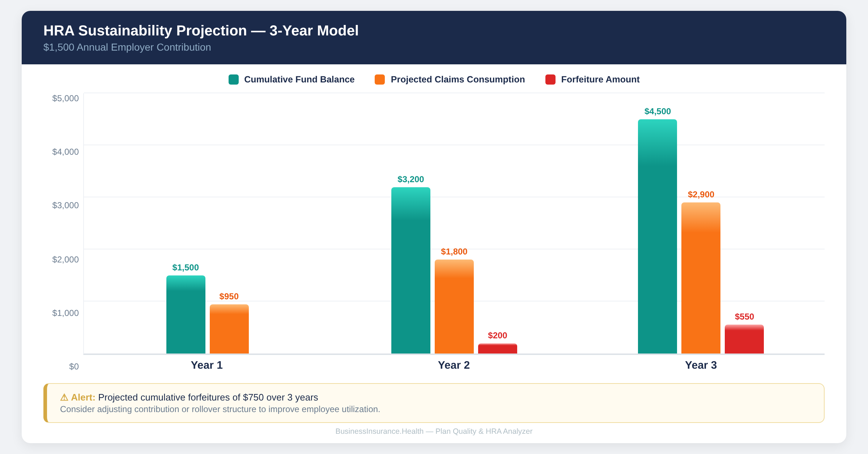Click the warning alert triangle icon
The width and height of the screenshot is (868, 454).
[64, 398]
